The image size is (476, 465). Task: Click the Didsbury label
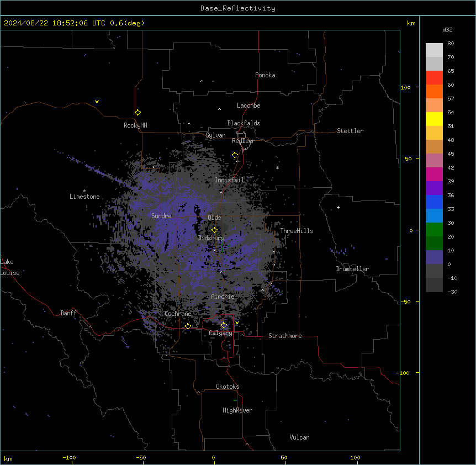point(211,238)
